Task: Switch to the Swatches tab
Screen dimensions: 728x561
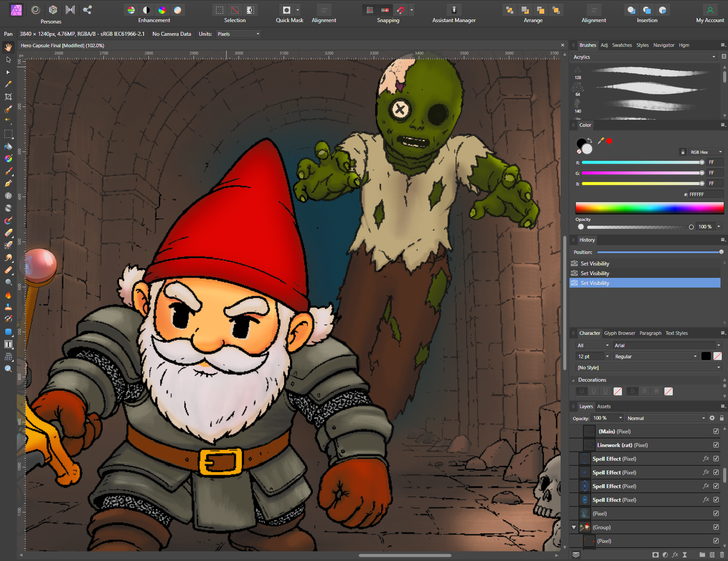Action: tap(622, 45)
